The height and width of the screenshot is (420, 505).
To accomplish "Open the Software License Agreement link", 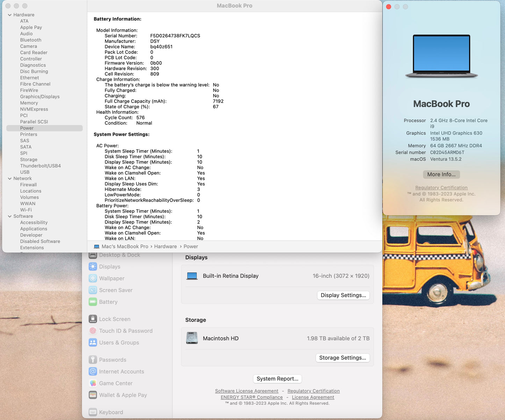I will [x=246, y=391].
